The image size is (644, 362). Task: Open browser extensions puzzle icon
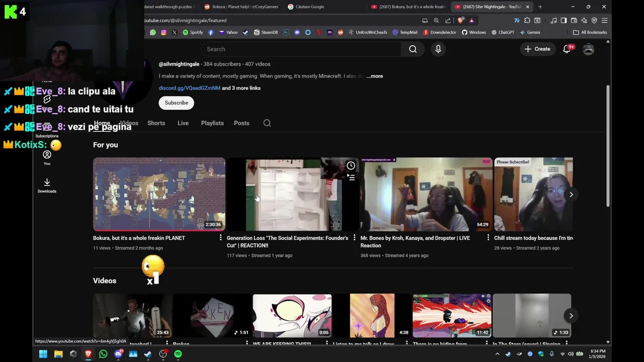click(527, 21)
